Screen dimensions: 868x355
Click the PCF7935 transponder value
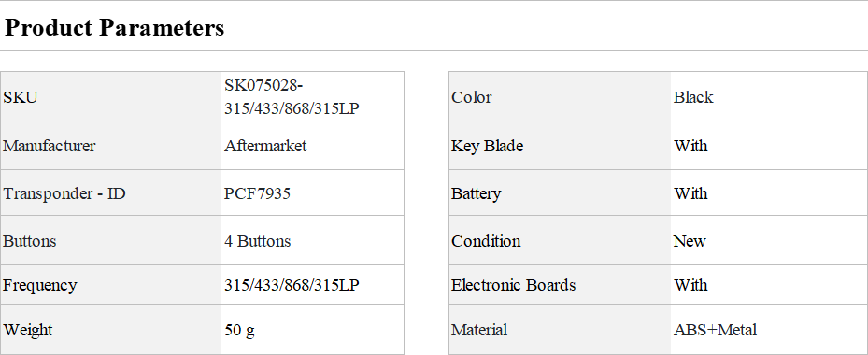(258, 193)
